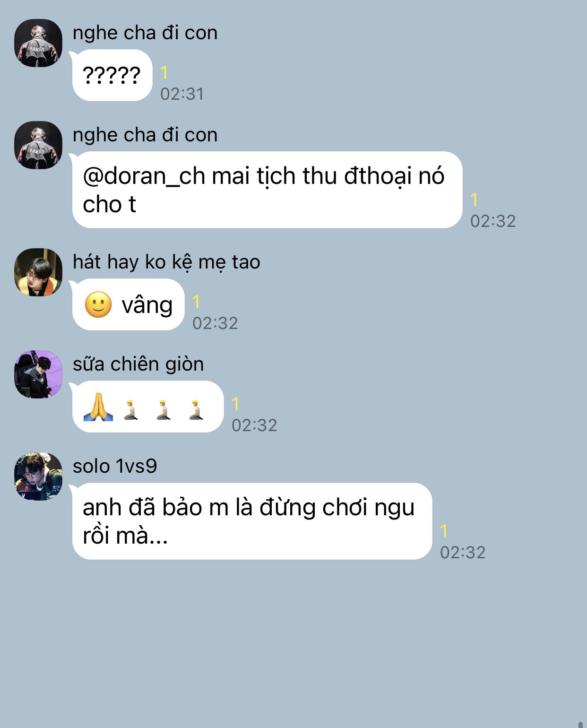Image resolution: width=587 pixels, height=728 pixels.
Task: Click the sender name "sữa chiên giòn"
Action: (138, 364)
